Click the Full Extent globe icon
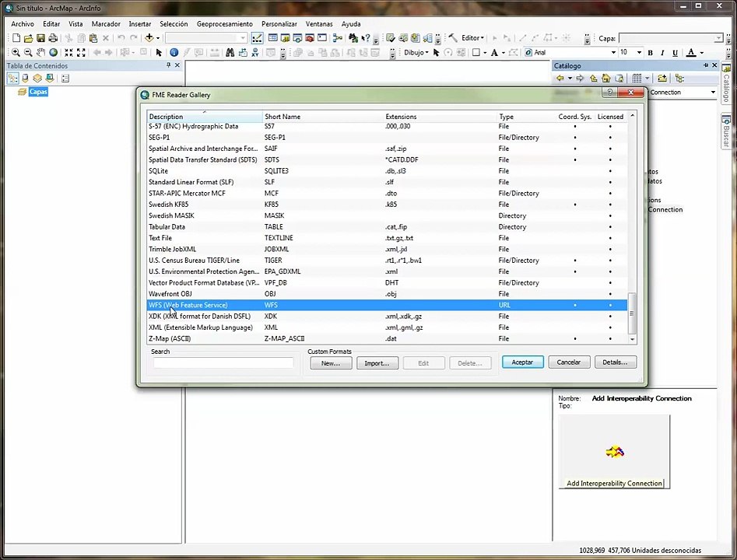 pyautogui.click(x=53, y=53)
